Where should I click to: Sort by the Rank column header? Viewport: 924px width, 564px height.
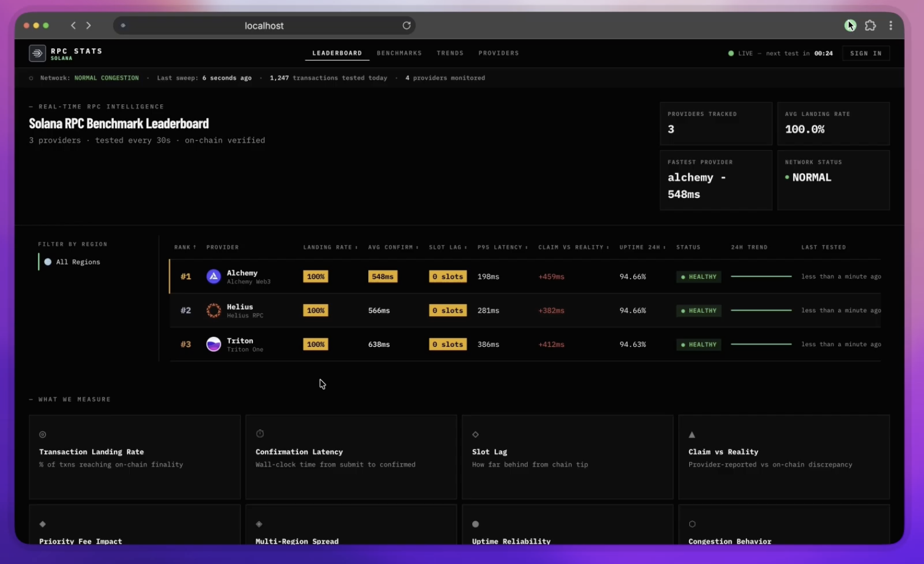pos(185,247)
